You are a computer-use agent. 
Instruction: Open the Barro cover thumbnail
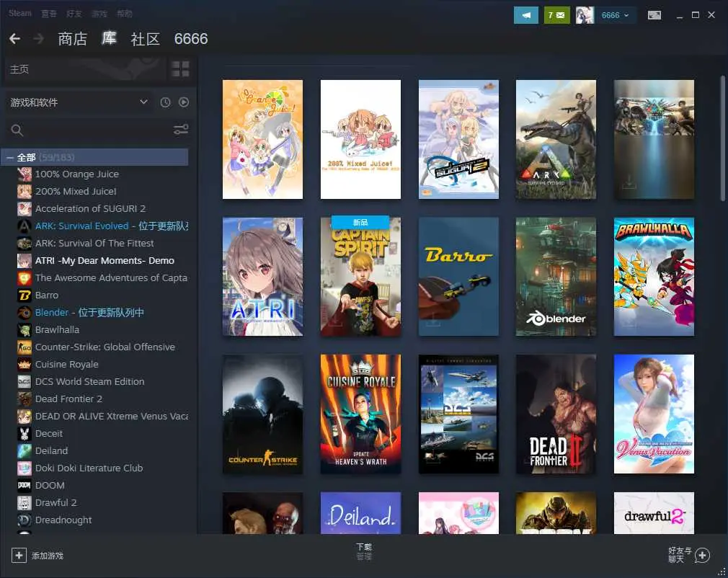click(458, 277)
